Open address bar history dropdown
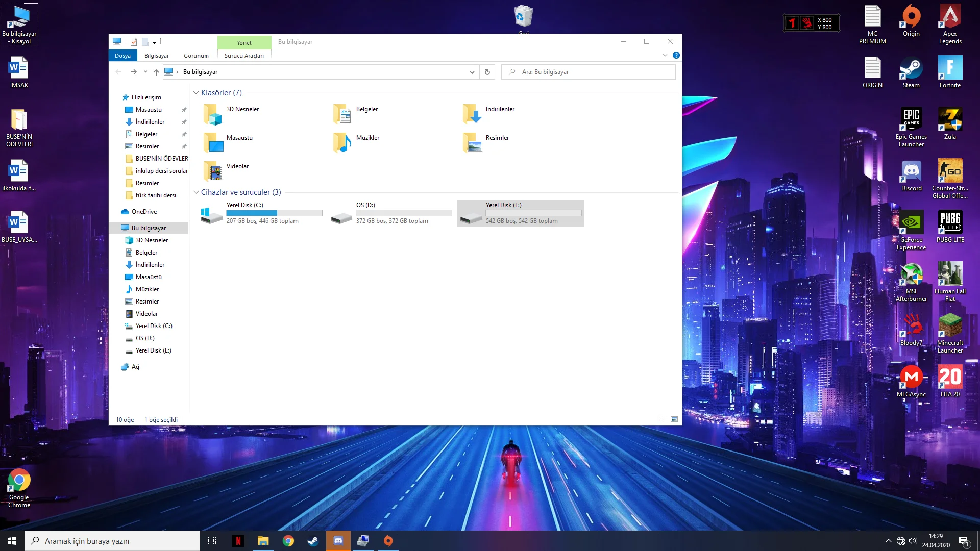This screenshot has width=980, height=551. (472, 72)
